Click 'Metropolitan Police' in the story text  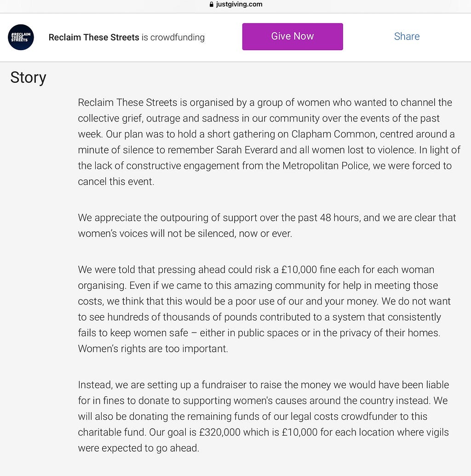(325, 166)
